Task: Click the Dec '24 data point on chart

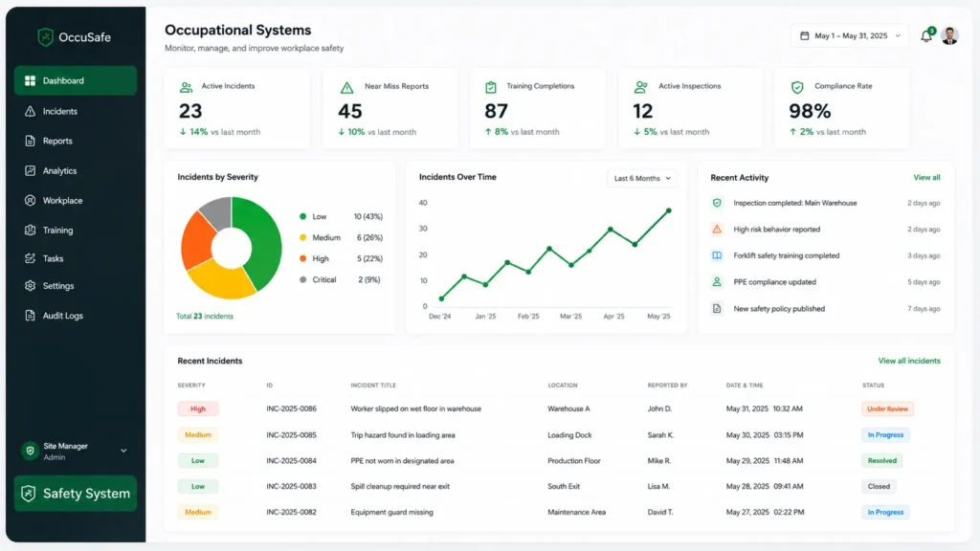Action: click(441, 298)
